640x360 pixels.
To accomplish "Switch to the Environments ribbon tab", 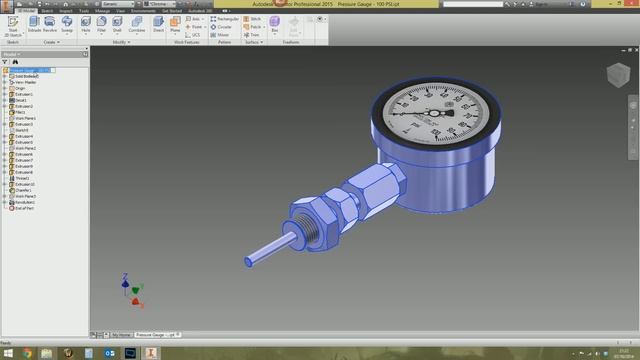I will tap(143, 11).
